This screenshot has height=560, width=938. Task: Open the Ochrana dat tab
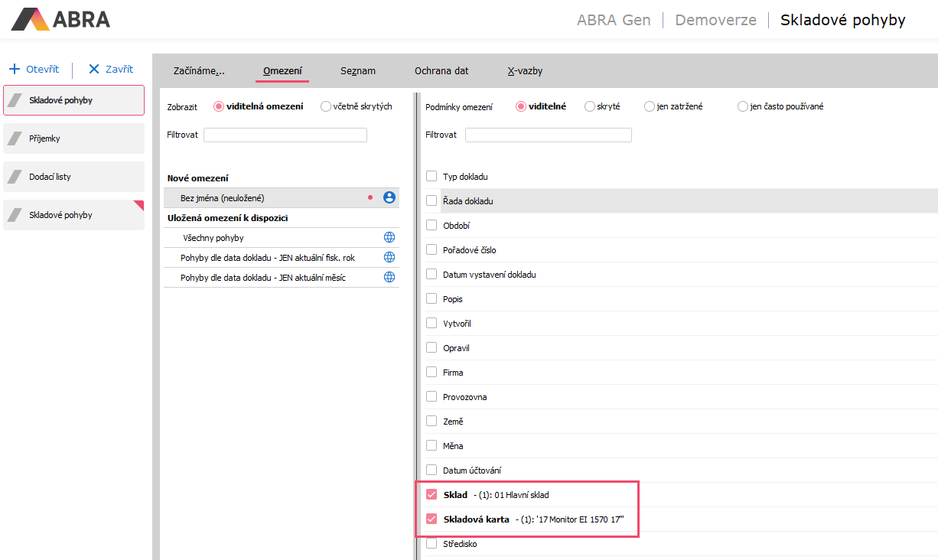coord(441,70)
